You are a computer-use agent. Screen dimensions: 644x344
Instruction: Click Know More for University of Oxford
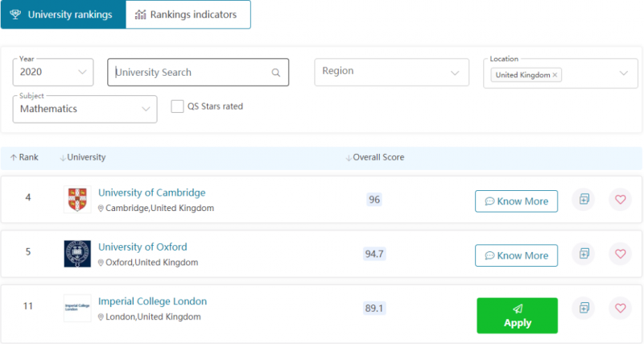516,255
